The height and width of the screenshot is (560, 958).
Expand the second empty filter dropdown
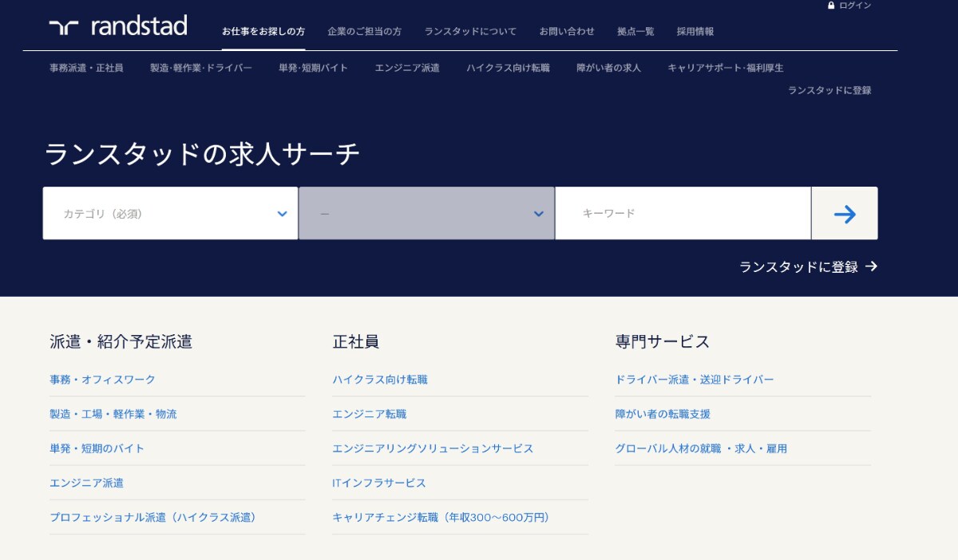click(426, 213)
